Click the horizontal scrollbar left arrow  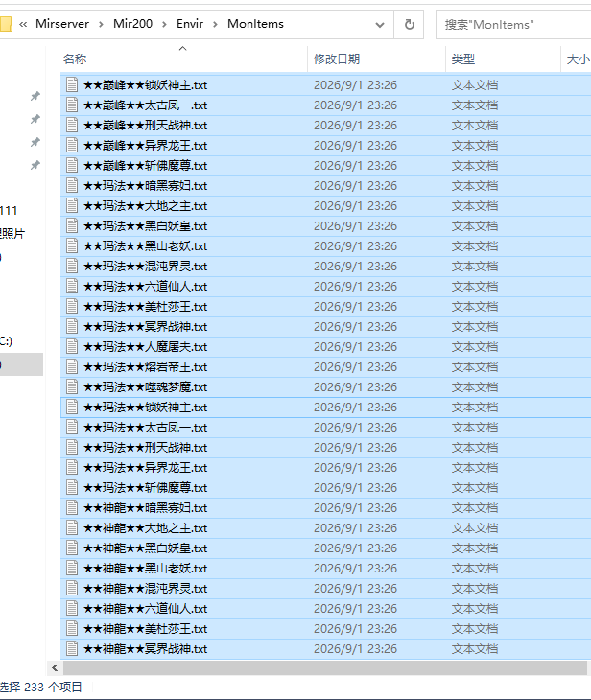[x=55, y=667]
